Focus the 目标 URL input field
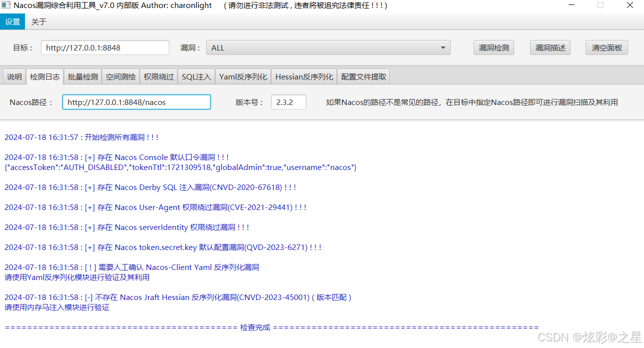 point(105,48)
